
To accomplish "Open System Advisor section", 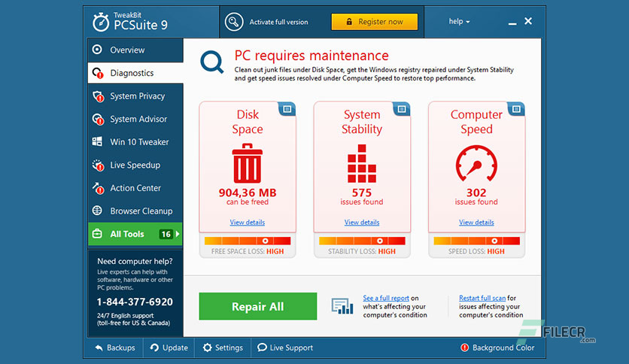I will pyautogui.click(x=135, y=119).
